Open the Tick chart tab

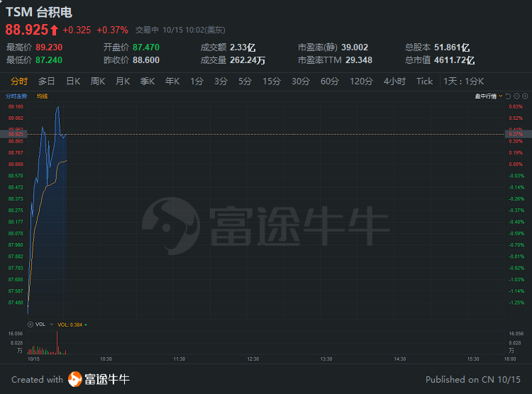pyautogui.click(x=424, y=81)
